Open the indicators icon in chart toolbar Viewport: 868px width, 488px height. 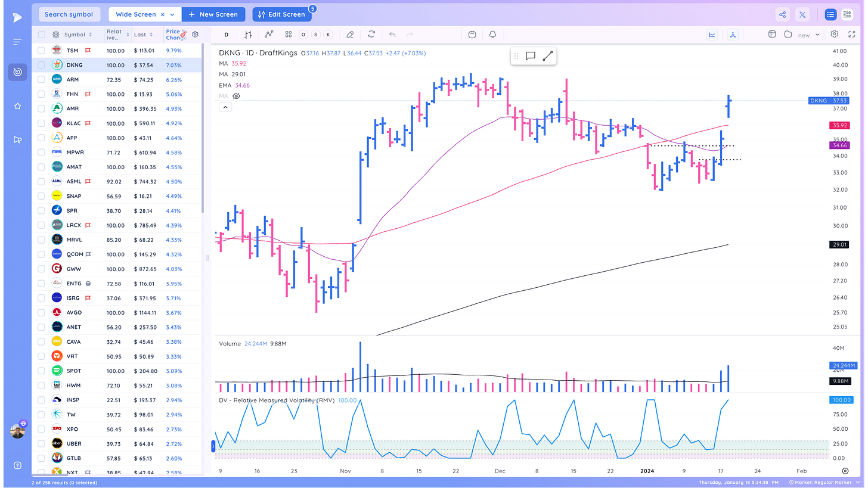click(269, 35)
